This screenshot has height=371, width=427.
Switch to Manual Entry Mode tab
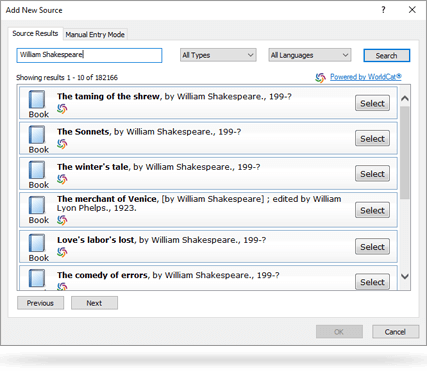(95, 35)
